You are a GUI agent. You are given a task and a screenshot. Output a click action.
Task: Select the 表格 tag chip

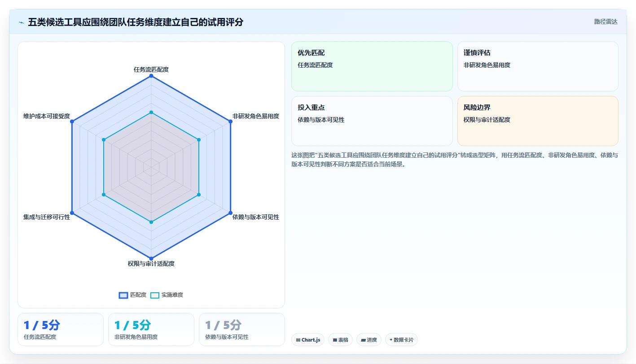coord(341,340)
